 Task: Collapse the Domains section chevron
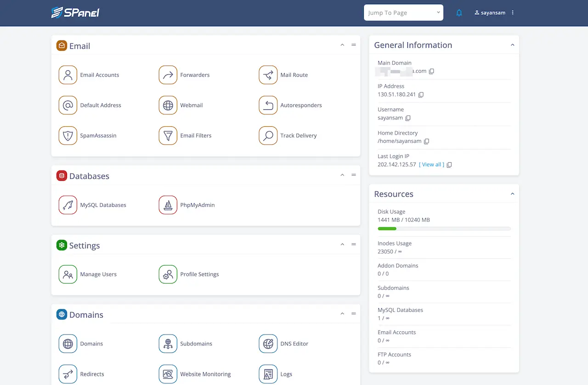click(342, 314)
